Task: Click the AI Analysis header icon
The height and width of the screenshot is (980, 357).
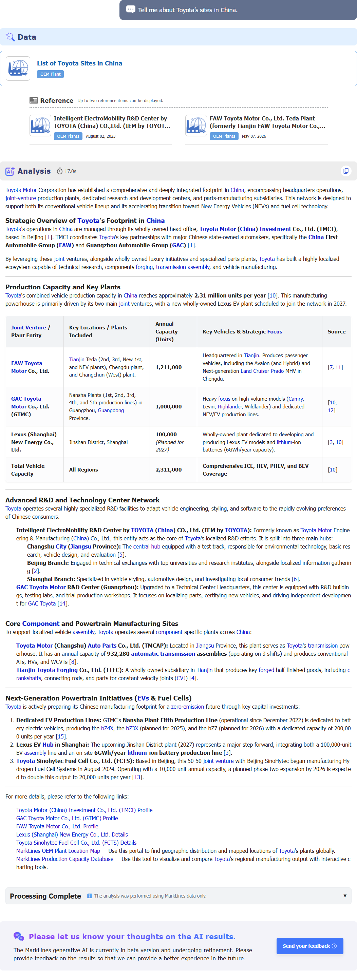Action: tap(10, 171)
